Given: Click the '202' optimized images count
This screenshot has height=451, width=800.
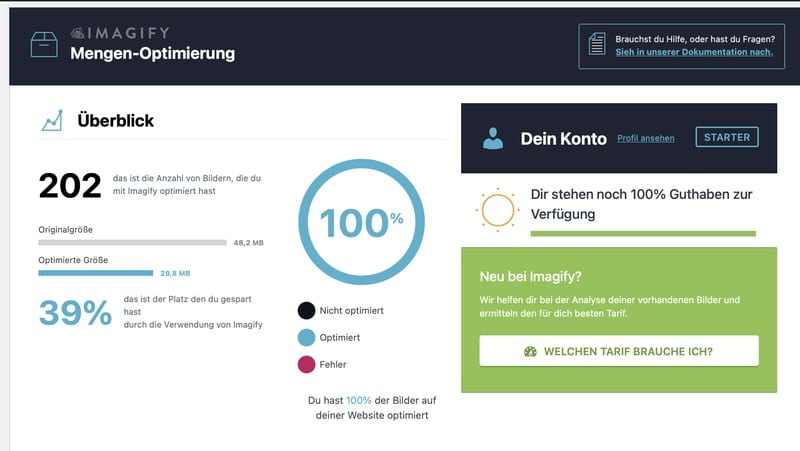Looking at the screenshot, I should (x=70, y=185).
